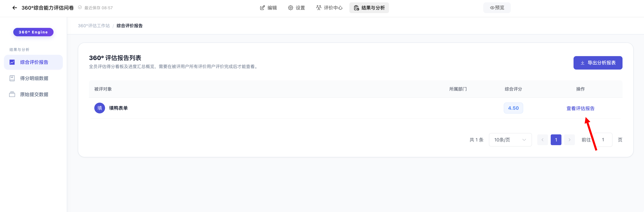Click the 综合评价报告 chart icon

(12, 62)
